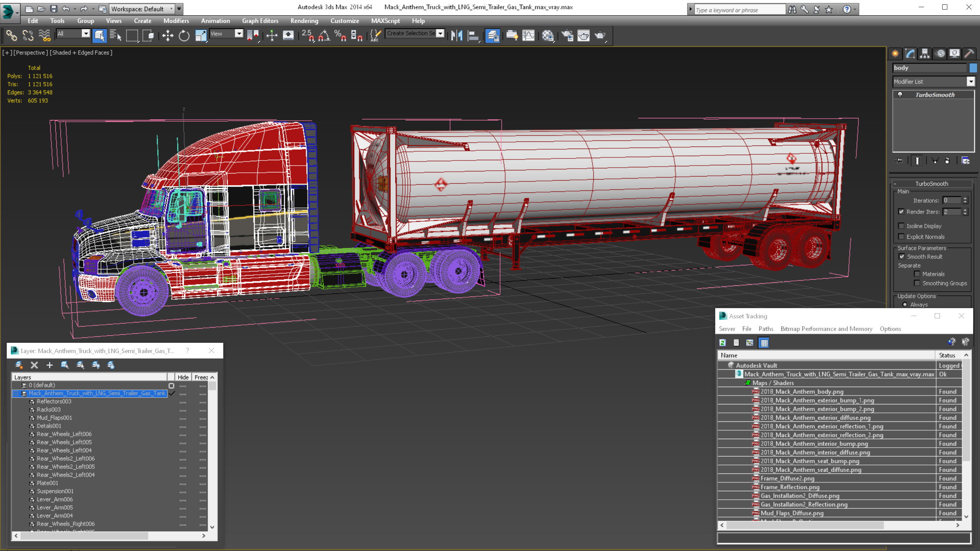The width and height of the screenshot is (980, 551).
Task: Open the selection filter All dropdown
Action: click(x=86, y=33)
